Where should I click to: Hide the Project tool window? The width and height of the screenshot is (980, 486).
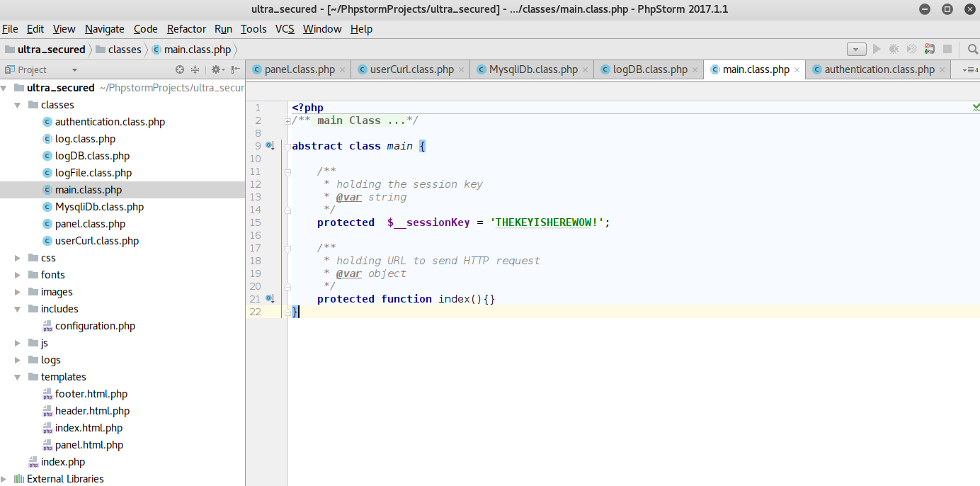point(236,69)
